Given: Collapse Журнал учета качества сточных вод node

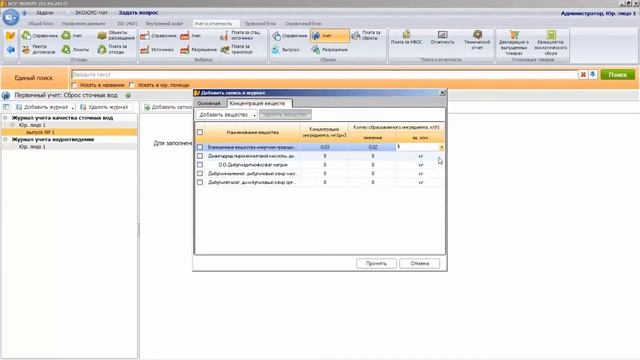Looking at the screenshot, I should pos(5,118).
